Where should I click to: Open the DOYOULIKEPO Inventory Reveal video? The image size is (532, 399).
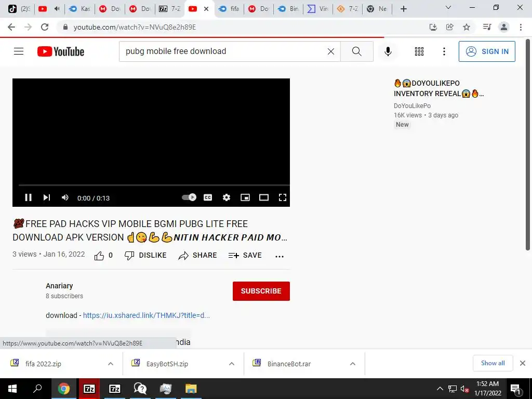tap(438, 88)
